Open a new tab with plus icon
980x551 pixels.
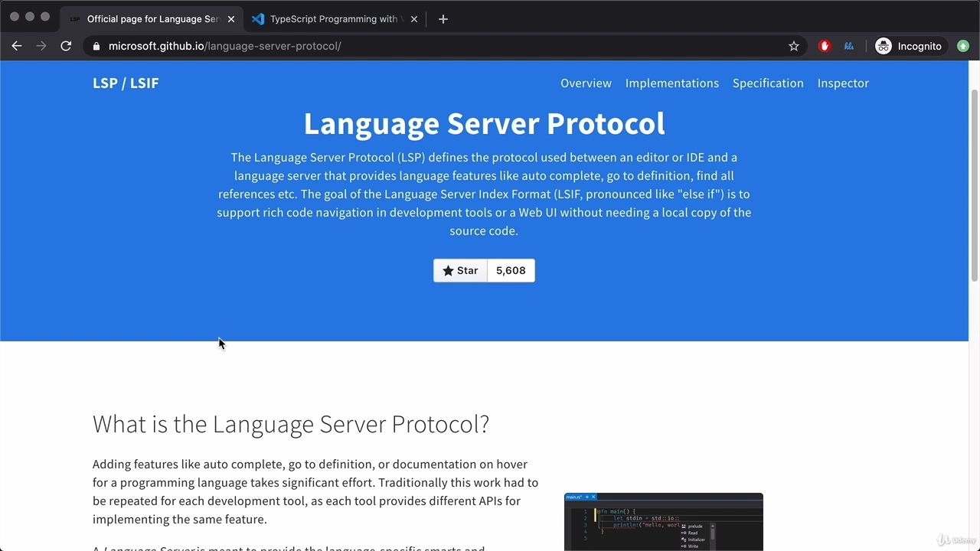[443, 19]
